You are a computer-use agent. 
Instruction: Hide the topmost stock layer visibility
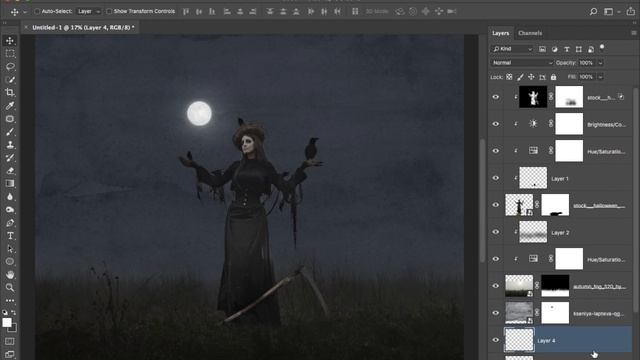pos(496,97)
